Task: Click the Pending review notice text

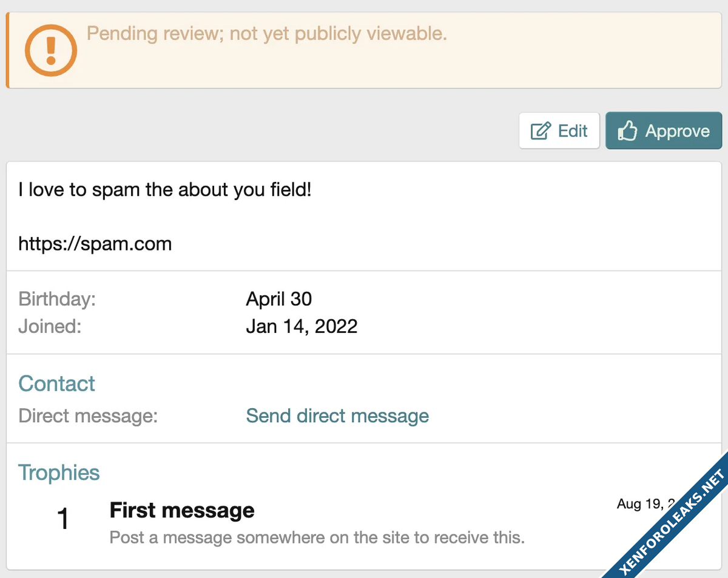Action: (x=267, y=34)
